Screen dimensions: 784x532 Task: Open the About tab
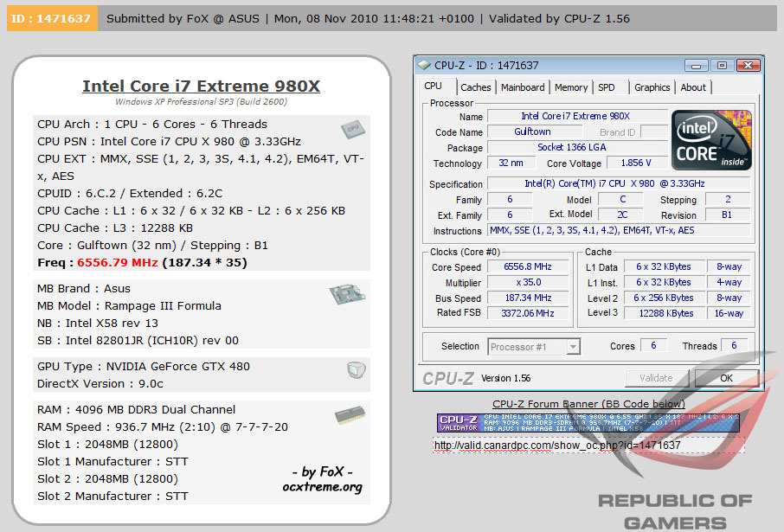(x=693, y=87)
